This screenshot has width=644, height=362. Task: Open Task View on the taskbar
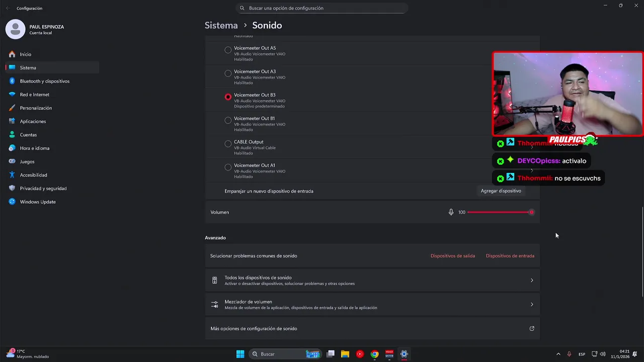point(331,354)
